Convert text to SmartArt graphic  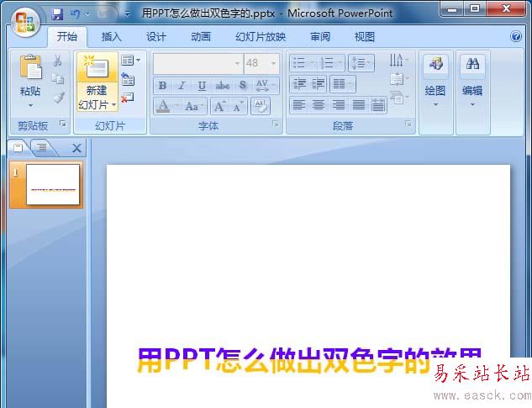point(398,98)
